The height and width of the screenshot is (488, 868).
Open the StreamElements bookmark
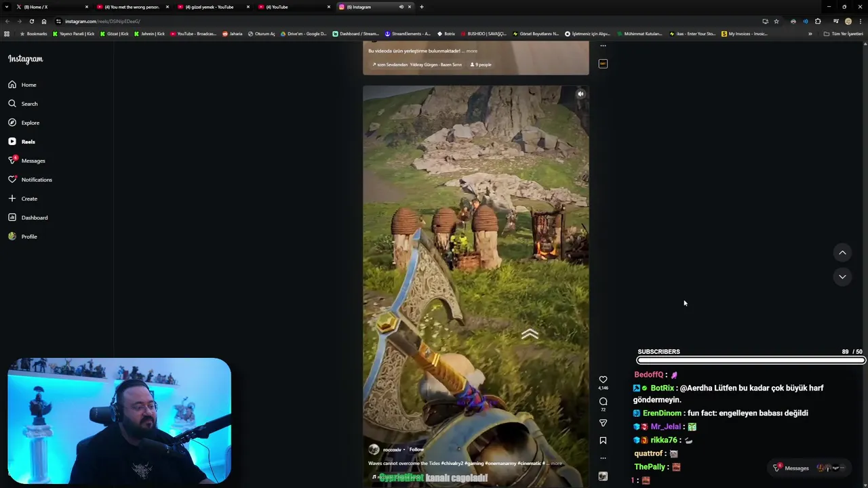408,34
